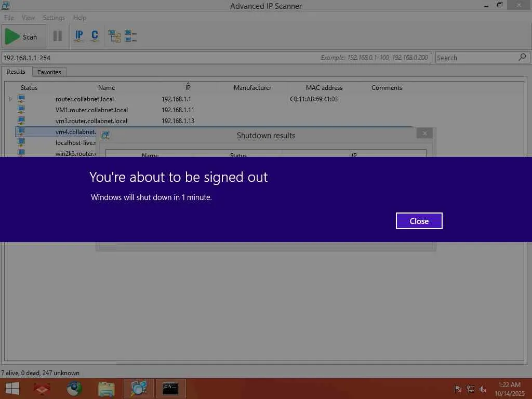Click computer icon for vm3.router.collabnet.local
Image resolution: width=532 pixels, height=399 pixels.
21,121
